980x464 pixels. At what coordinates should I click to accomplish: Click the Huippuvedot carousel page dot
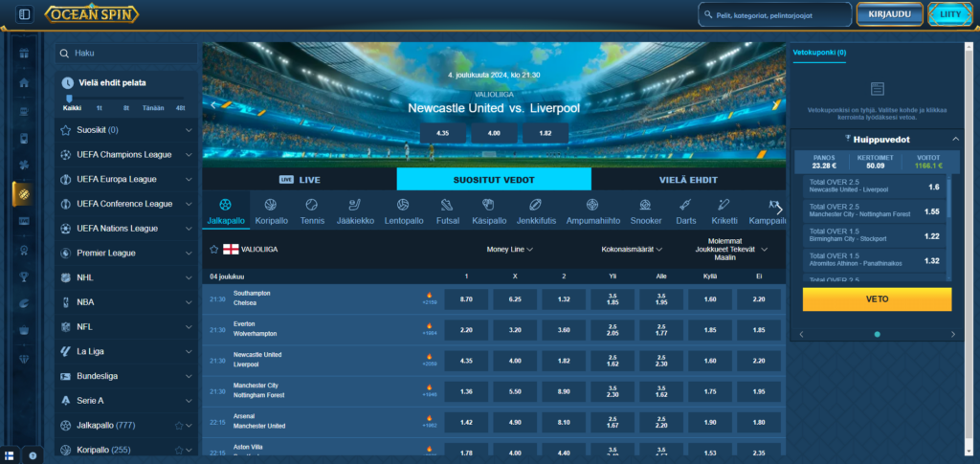[x=877, y=334]
